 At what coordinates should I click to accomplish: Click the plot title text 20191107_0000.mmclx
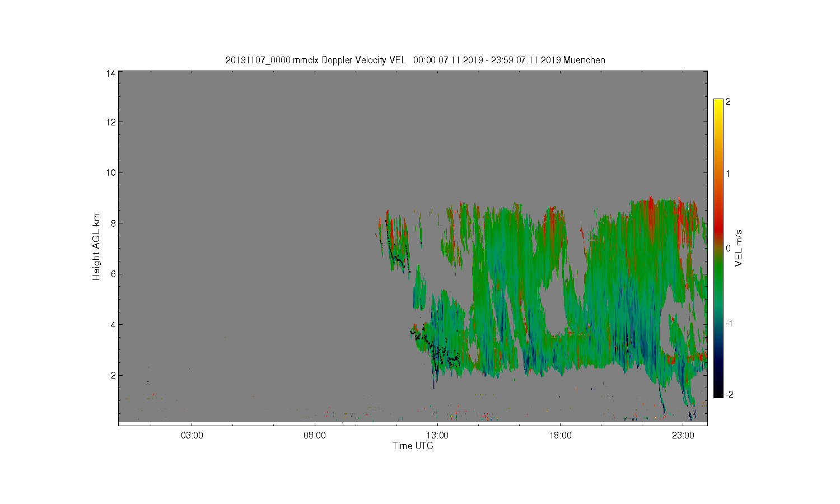[x=272, y=60]
